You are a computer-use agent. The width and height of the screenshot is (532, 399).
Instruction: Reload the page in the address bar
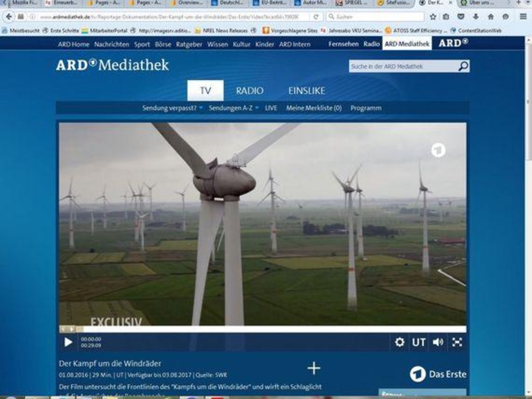(x=316, y=17)
